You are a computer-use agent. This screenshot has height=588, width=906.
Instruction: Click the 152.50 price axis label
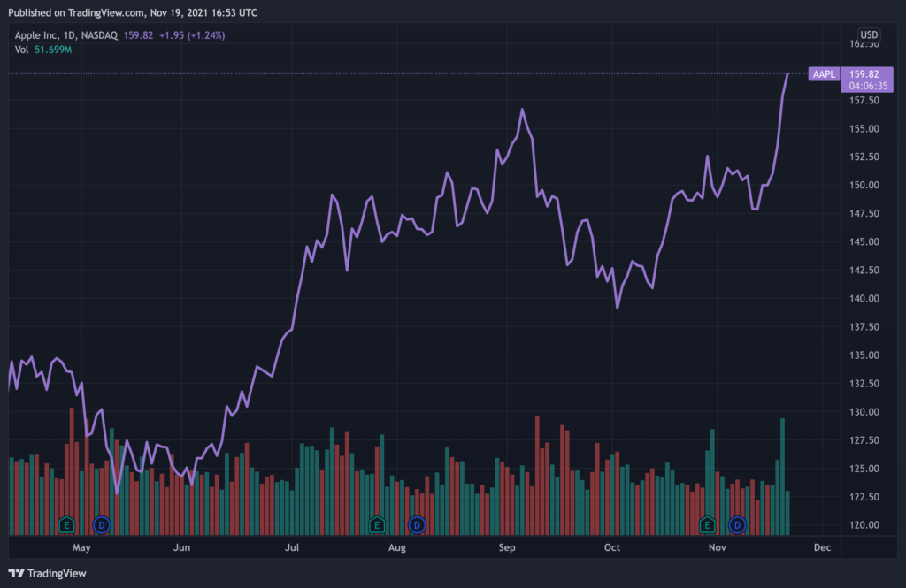pyautogui.click(x=864, y=157)
